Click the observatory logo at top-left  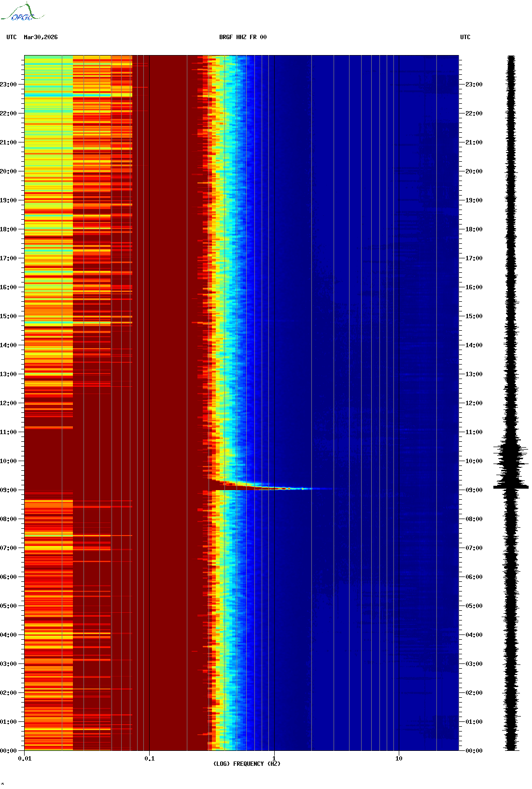pos(22,13)
